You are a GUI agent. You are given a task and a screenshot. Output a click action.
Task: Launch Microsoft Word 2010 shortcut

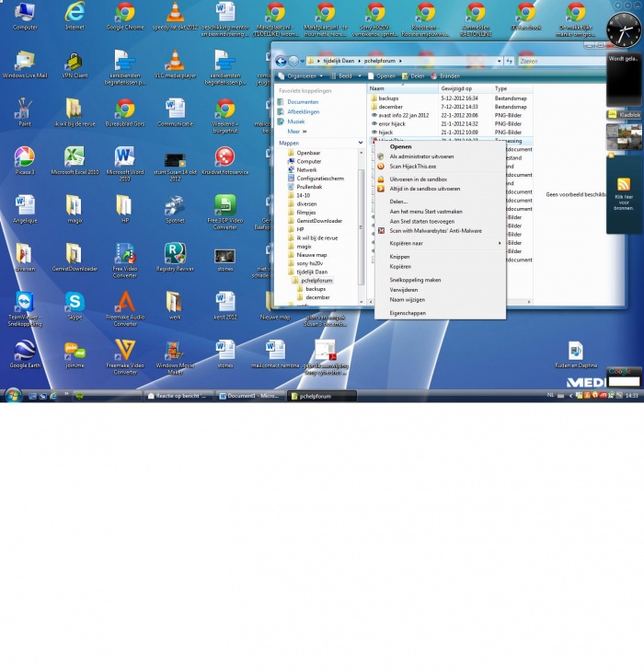125,163
